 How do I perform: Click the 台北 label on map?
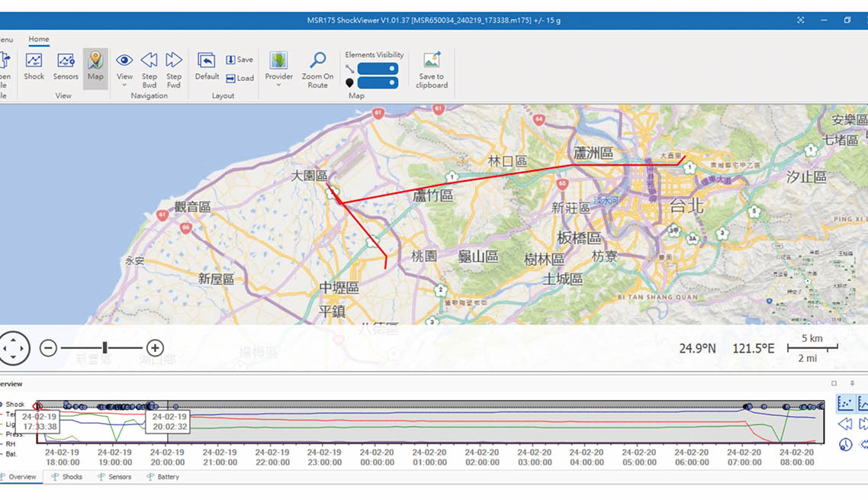686,206
